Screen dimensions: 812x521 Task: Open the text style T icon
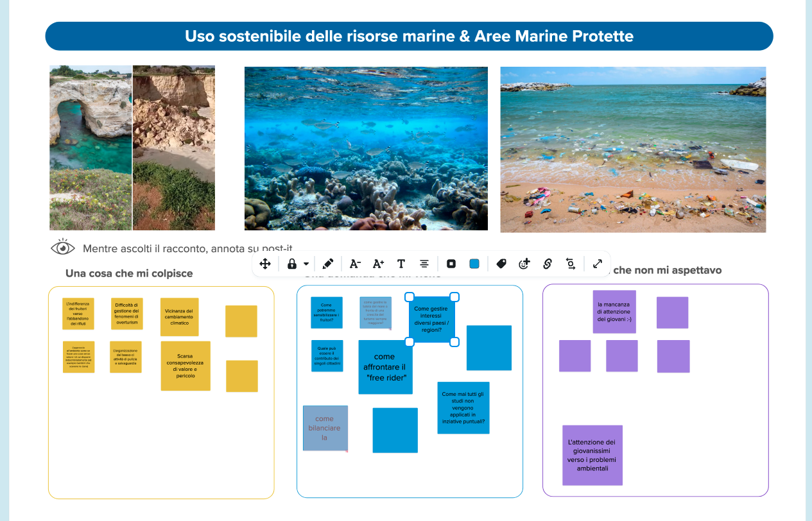(401, 264)
